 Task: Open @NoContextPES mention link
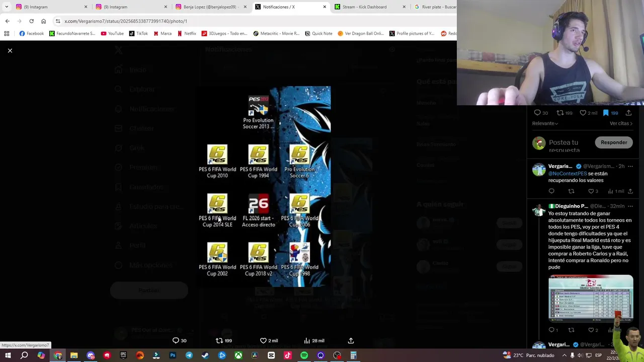(568, 173)
